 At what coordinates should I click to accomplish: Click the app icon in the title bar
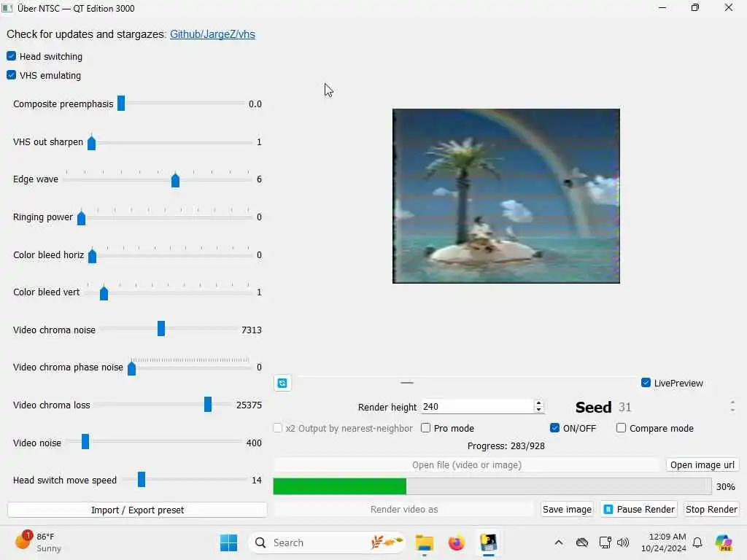pos(7,8)
